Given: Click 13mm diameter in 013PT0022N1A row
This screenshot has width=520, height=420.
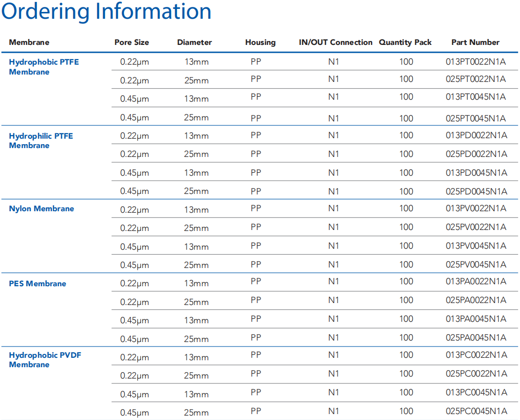Looking at the screenshot, I should pos(196,62).
